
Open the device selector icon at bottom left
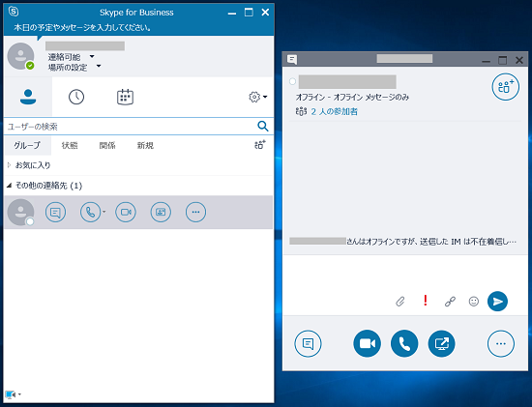pos(11,394)
